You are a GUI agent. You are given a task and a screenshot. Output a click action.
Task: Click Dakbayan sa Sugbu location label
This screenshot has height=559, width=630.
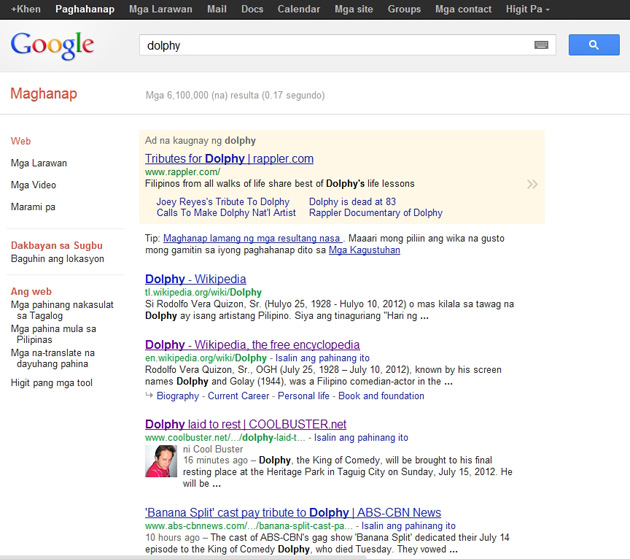(x=57, y=246)
